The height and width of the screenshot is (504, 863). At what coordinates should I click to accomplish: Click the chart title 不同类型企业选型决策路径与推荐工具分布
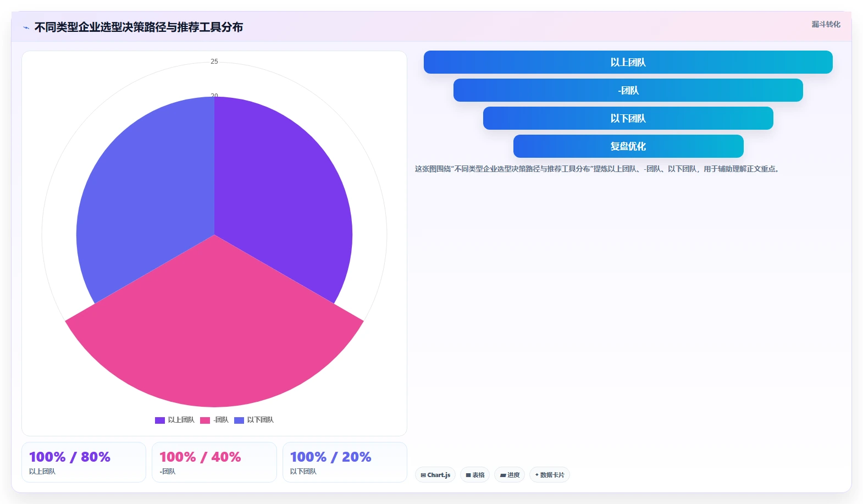click(x=139, y=27)
